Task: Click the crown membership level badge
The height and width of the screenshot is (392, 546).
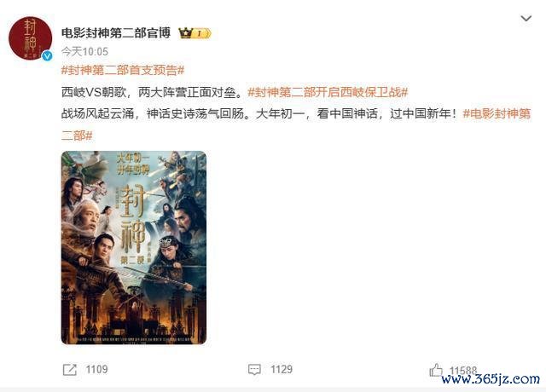Action: point(195,33)
